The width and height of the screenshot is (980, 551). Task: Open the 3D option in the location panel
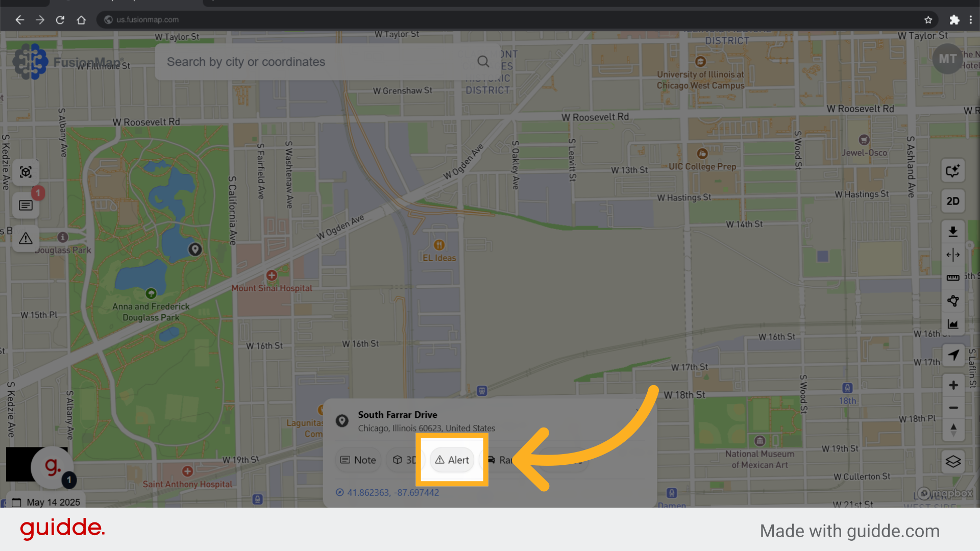point(404,460)
